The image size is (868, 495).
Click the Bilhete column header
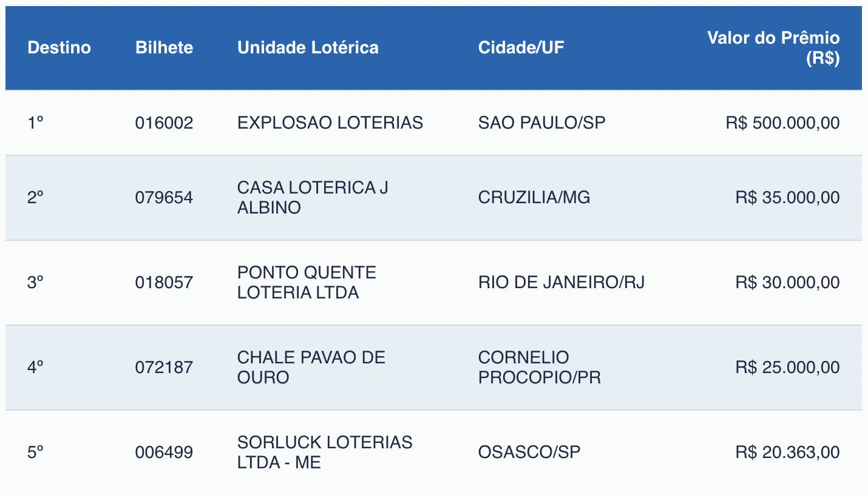164,47
